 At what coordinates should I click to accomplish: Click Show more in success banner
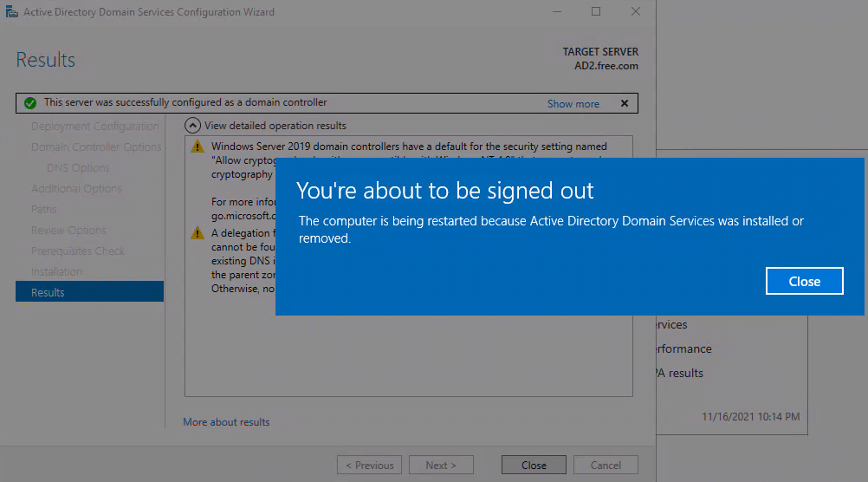point(573,104)
